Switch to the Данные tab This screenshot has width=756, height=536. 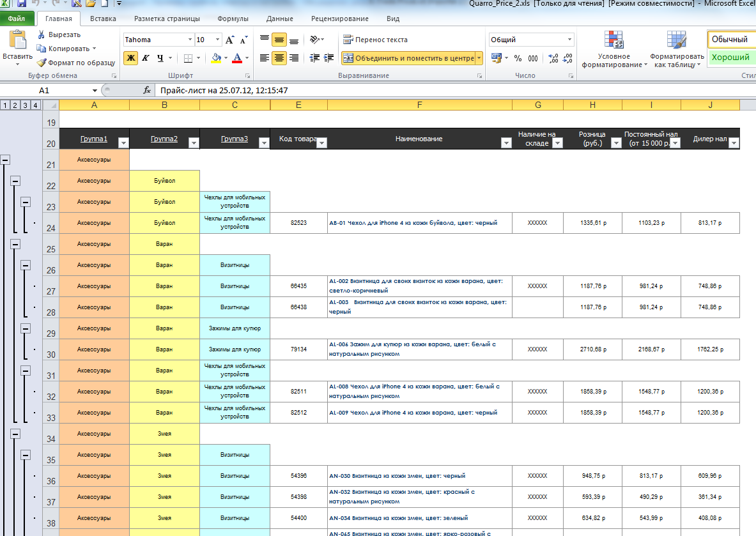tap(280, 19)
